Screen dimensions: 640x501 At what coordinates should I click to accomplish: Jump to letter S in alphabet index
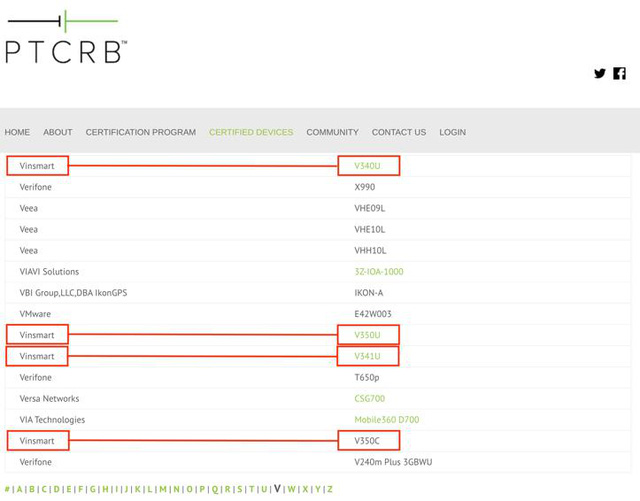point(240,489)
